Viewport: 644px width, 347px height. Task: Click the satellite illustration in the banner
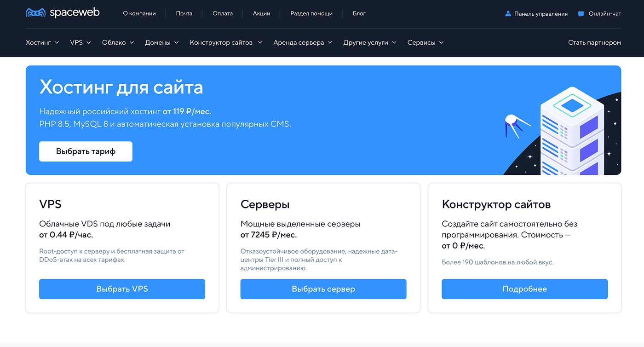517,125
